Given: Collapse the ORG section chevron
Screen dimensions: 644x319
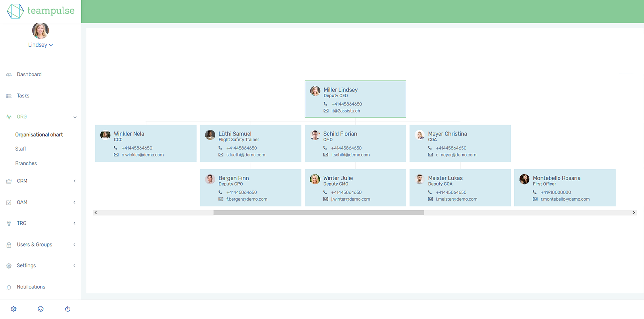Looking at the screenshot, I should click(x=75, y=117).
